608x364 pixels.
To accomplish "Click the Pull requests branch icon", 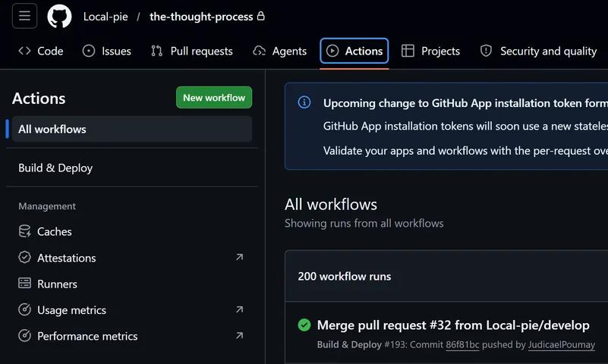I will pos(156,51).
